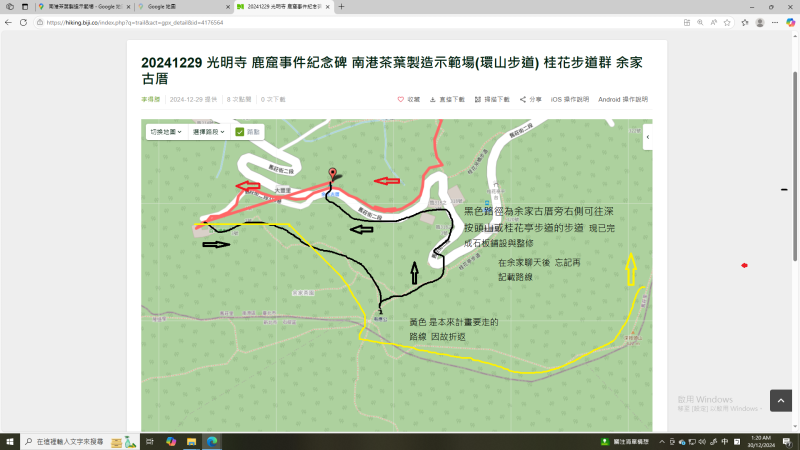Open the workspaces icon in title bar
This screenshot has width=800, height=450.
(x=10, y=7)
